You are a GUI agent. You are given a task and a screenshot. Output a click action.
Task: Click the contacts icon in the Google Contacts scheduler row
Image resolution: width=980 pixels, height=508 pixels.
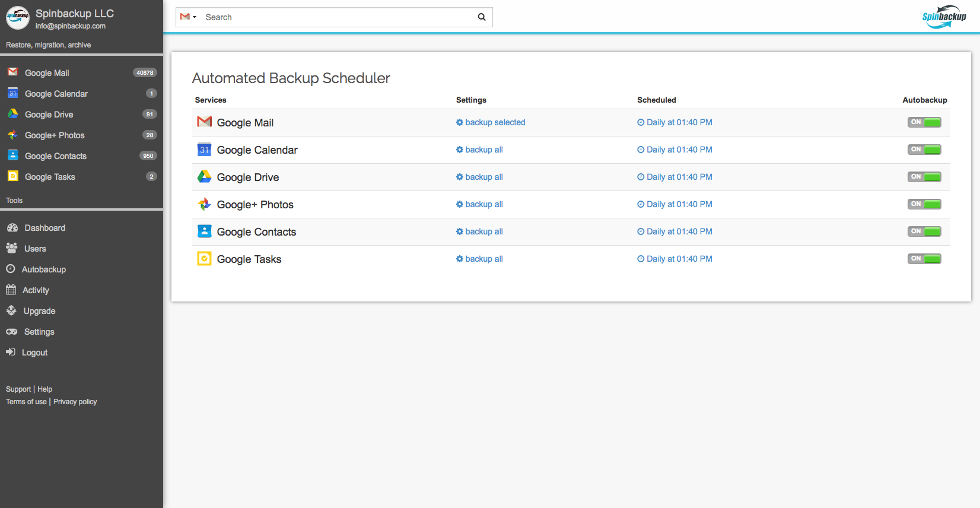pos(205,231)
